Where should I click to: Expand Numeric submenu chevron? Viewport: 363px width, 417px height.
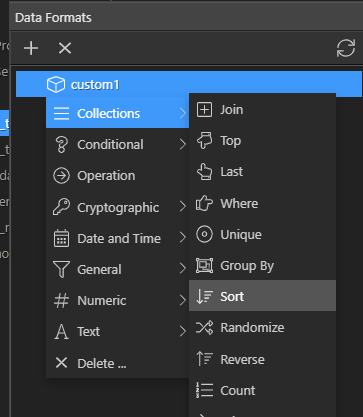pos(182,300)
